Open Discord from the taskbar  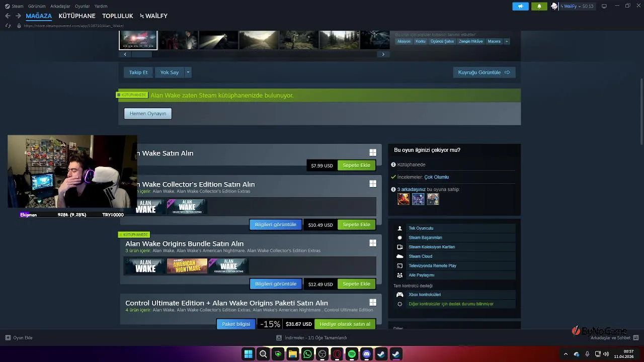pyautogui.click(x=367, y=354)
